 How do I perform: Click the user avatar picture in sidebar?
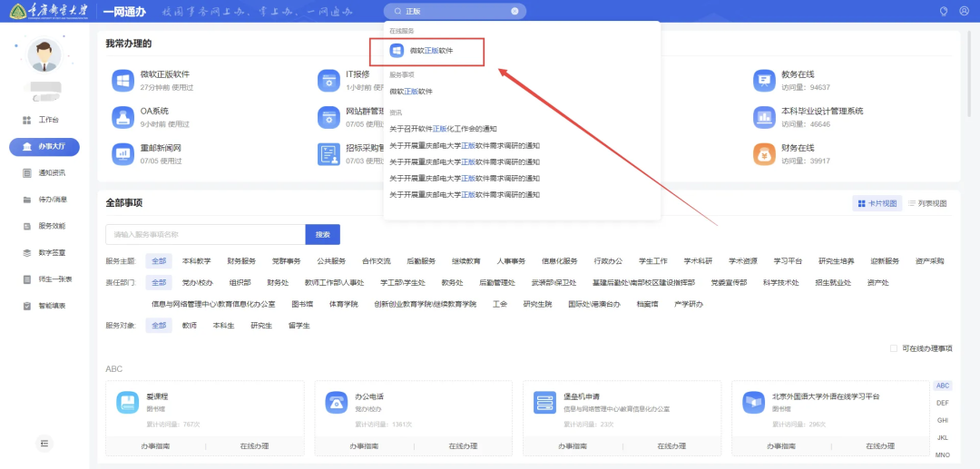pyautogui.click(x=44, y=56)
